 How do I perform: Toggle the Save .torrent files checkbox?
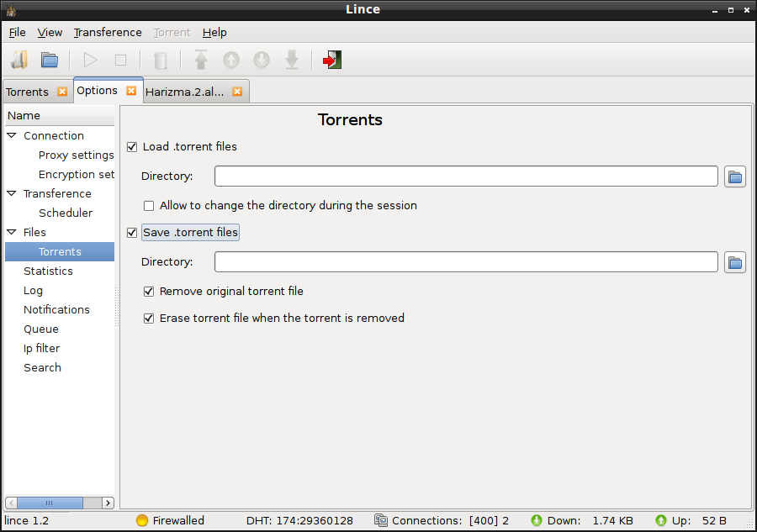pos(132,233)
